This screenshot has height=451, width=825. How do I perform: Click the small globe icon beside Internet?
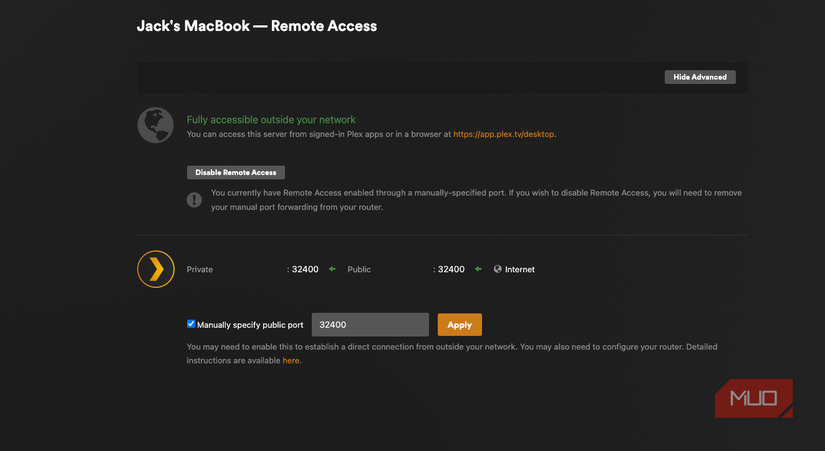[497, 269]
